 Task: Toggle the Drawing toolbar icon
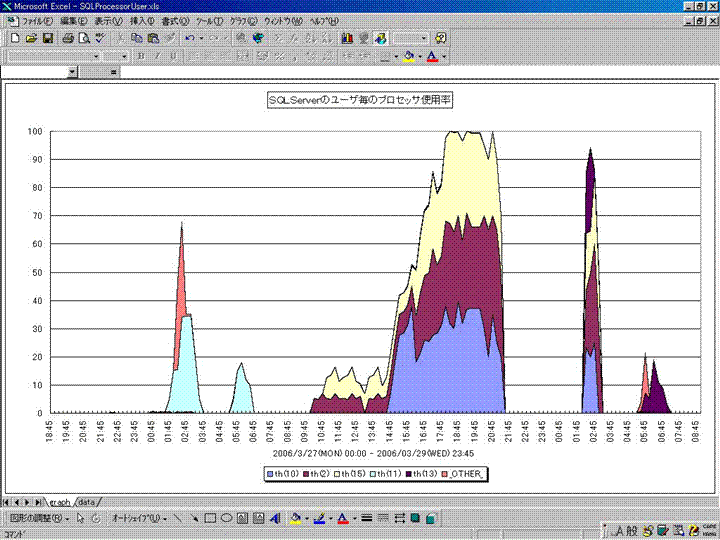(x=380, y=38)
